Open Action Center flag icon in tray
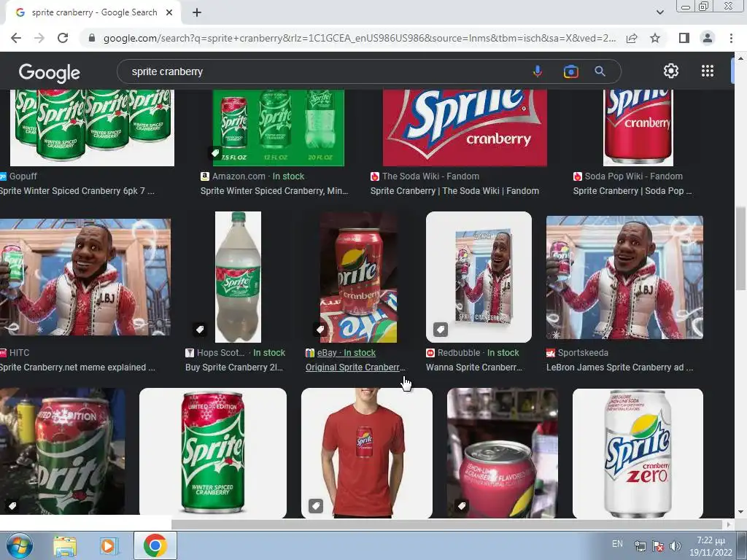Viewport: 747px width, 560px height. (658, 546)
